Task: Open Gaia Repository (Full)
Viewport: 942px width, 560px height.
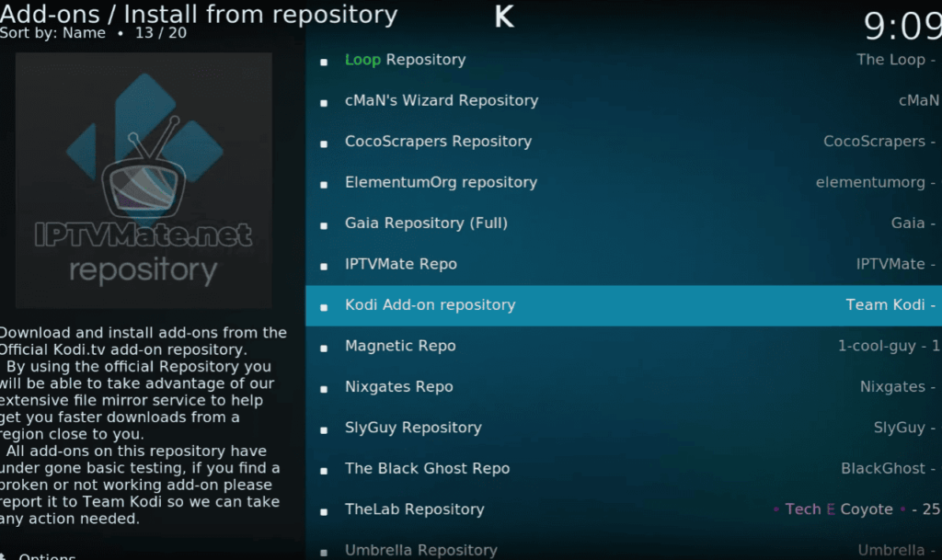Action: (x=624, y=223)
